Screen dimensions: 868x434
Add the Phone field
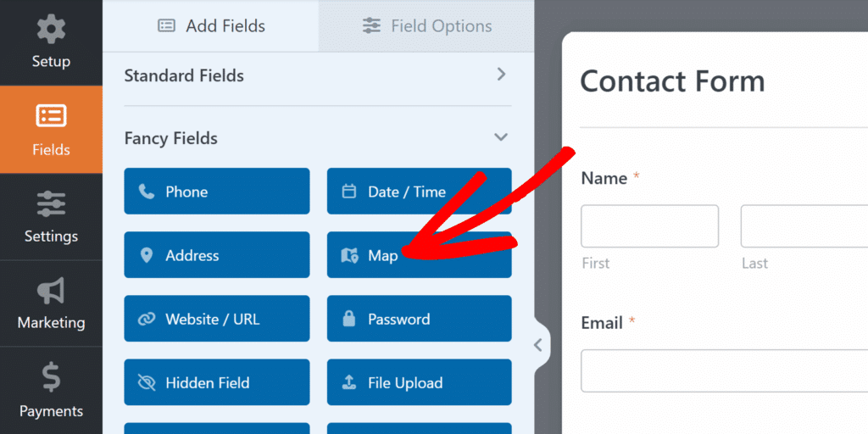point(217,192)
